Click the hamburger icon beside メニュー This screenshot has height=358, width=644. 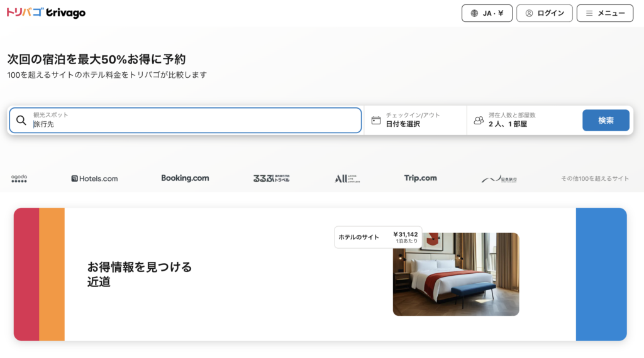coord(589,13)
